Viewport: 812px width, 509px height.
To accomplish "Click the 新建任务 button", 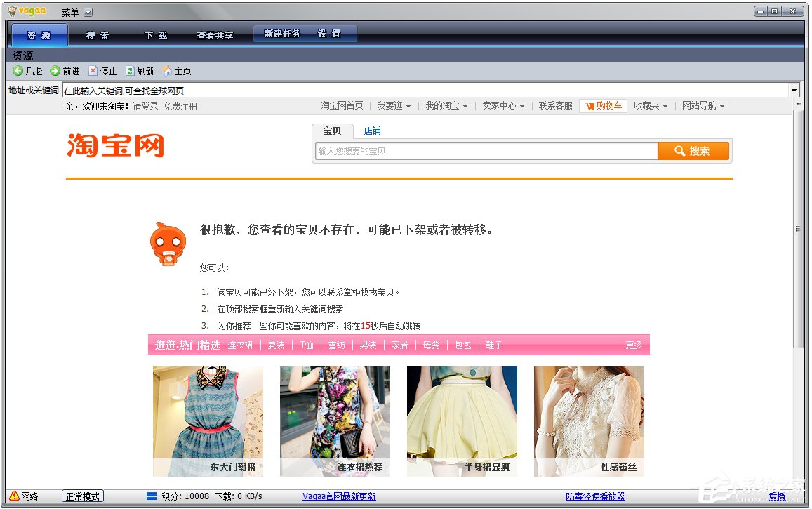I will [282, 34].
